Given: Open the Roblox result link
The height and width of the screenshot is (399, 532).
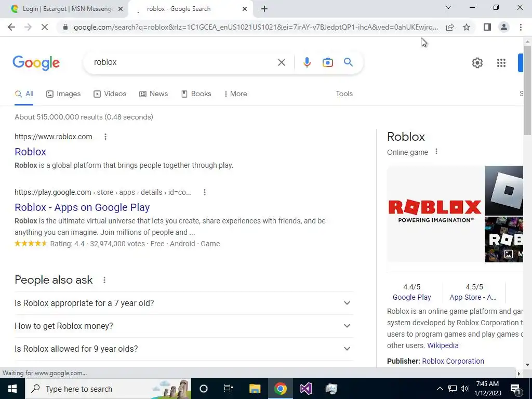Looking at the screenshot, I should 30,152.
